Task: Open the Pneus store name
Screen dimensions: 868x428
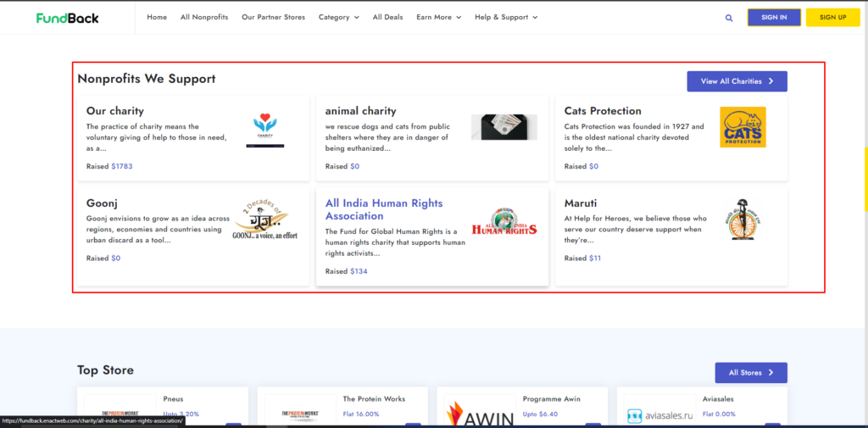Action: [173, 398]
